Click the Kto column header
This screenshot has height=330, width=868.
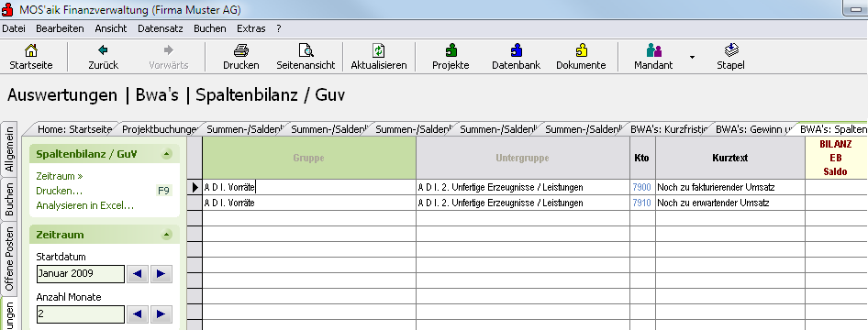point(642,158)
